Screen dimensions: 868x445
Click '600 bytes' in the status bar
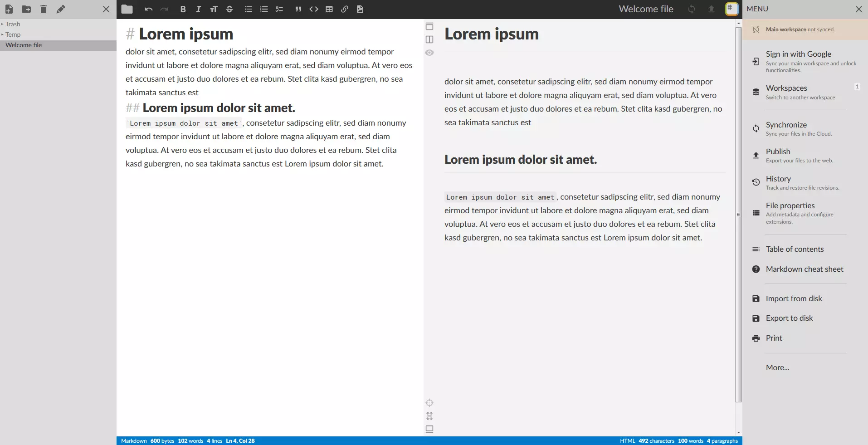162,441
